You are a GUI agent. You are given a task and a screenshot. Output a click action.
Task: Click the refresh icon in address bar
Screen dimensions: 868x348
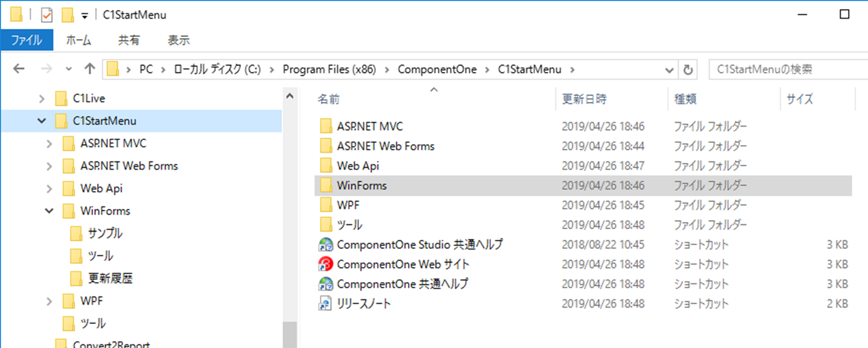(x=687, y=69)
